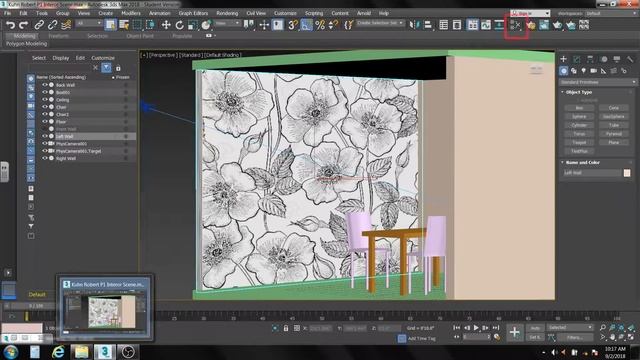Open the Create Selection Set dropdown
This screenshot has width=640, height=360.
click(x=380, y=23)
